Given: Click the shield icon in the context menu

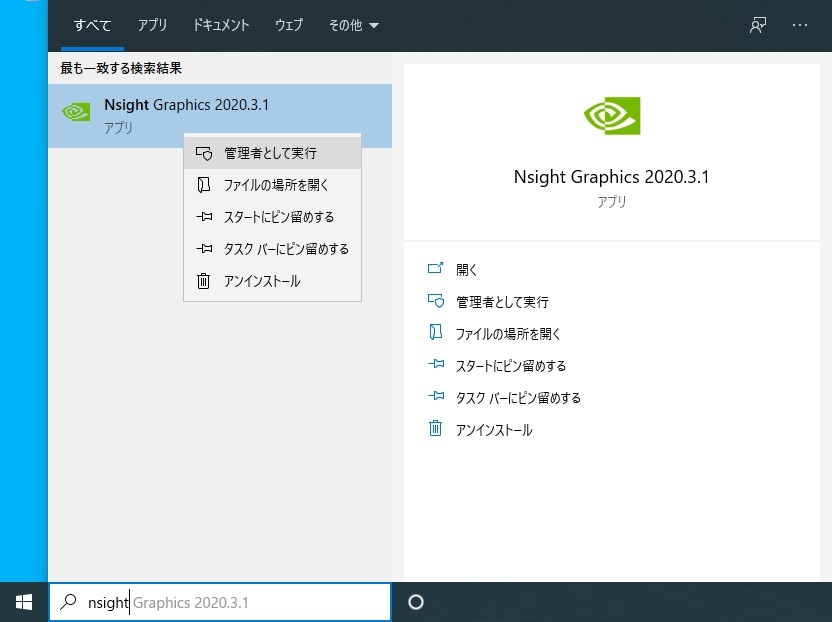Looking at the screenshot, I should point(204,153).
